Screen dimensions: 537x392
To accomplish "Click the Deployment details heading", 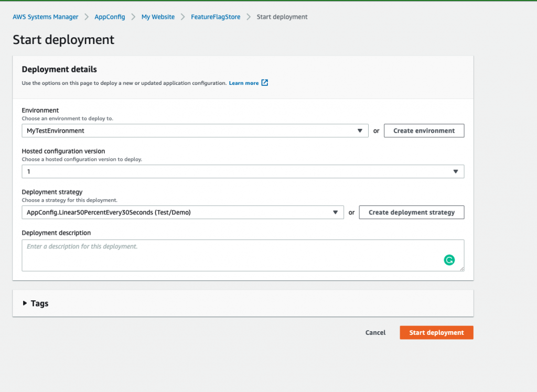I will pos(59,69).
